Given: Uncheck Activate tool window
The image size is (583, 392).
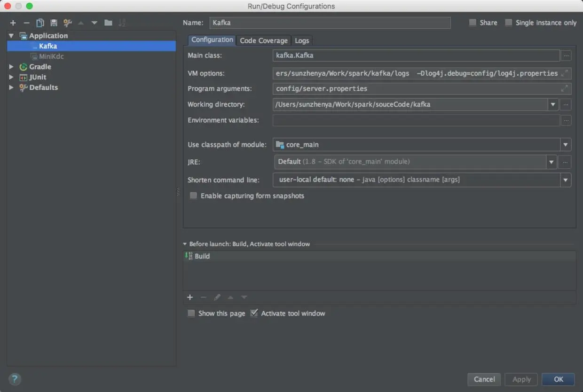Looking at the screenshot, I should [x=254, y=313].
